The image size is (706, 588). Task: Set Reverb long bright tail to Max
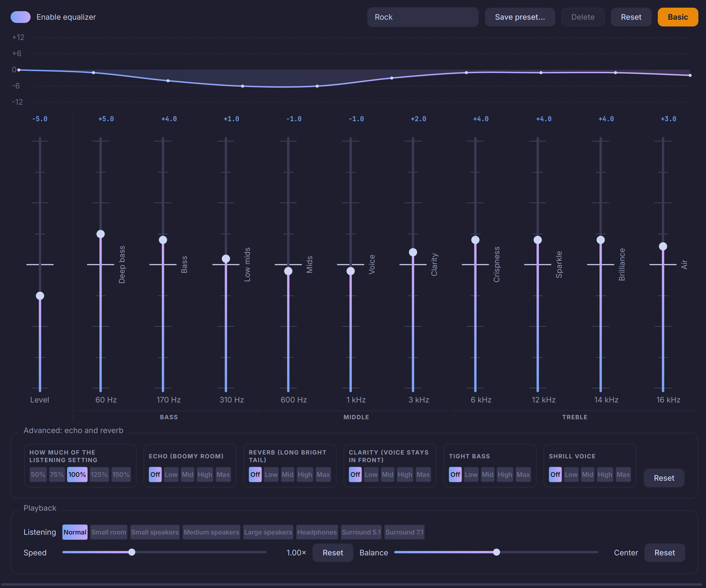click(323, 475)
